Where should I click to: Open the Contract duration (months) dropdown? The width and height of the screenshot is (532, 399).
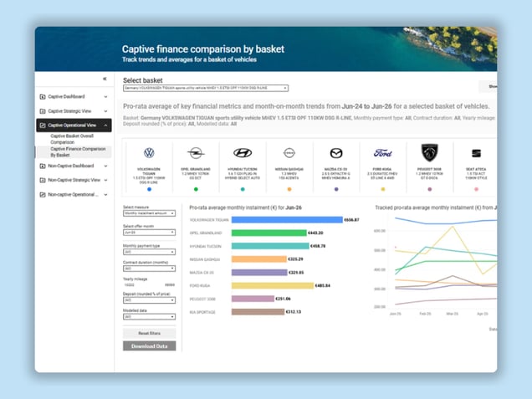pos(149,269)
